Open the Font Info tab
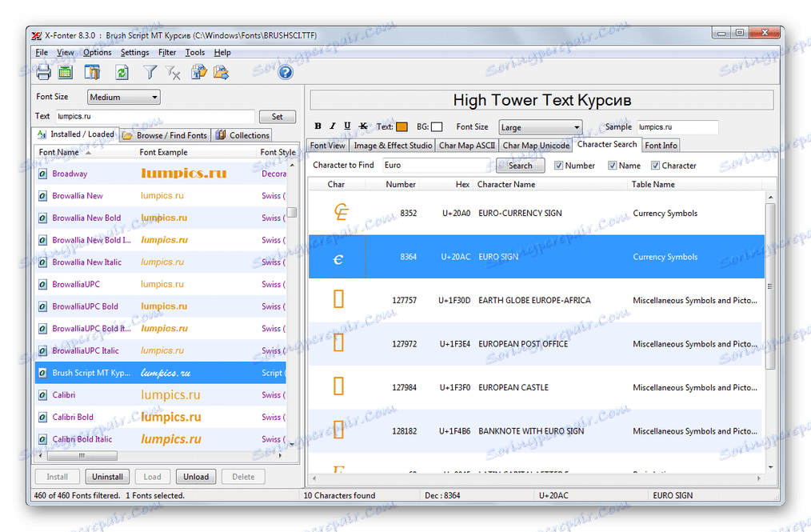Screen dimensions: 811x532 (661, 146)
